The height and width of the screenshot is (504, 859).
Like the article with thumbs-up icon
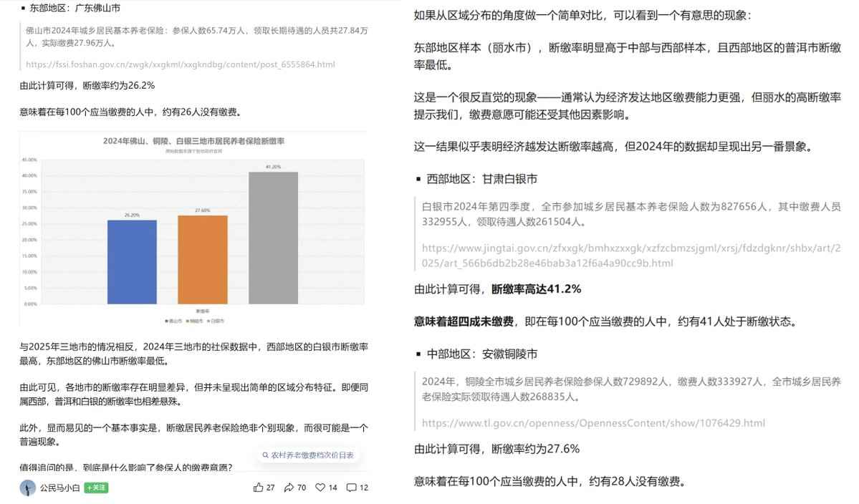coord(258,488)
